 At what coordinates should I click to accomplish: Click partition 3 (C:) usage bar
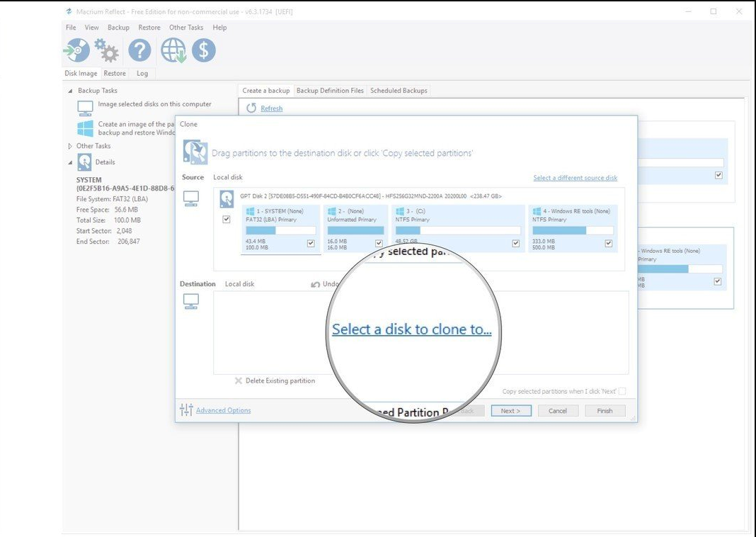[458, 231]
